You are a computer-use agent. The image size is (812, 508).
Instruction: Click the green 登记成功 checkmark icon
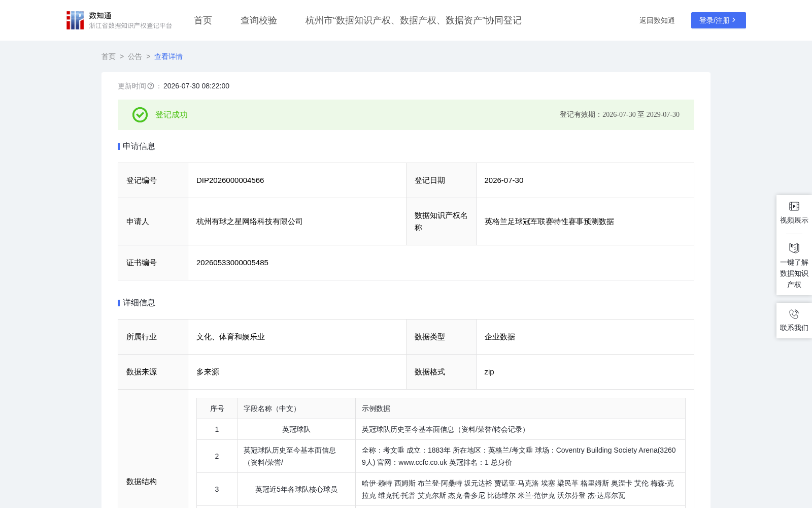[140, 115]
